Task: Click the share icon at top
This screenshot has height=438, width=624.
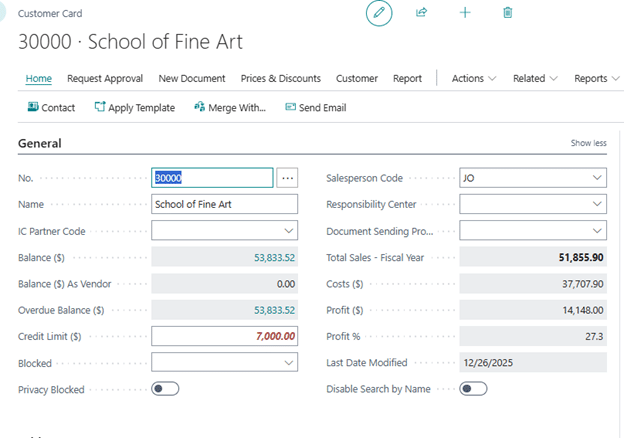Action: [x=422, y=13]
